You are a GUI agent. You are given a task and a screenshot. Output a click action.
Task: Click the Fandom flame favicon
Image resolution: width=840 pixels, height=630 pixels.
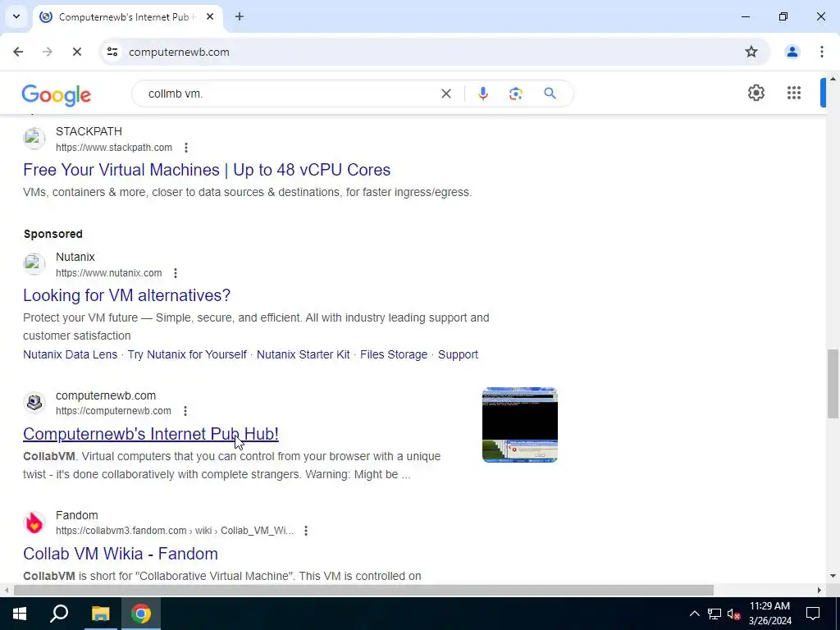(34, 523)
